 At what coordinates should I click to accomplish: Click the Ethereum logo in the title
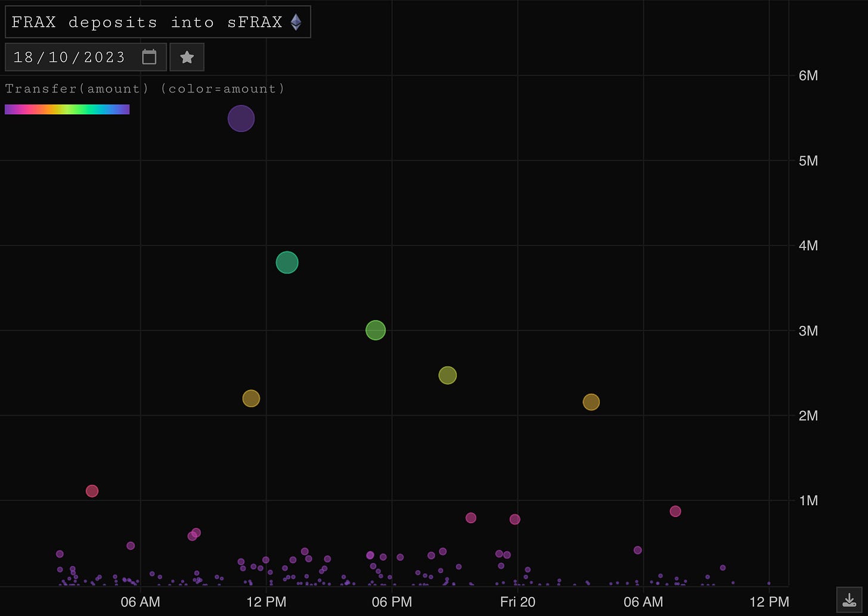pyautogui.click(x=296, y=23)
